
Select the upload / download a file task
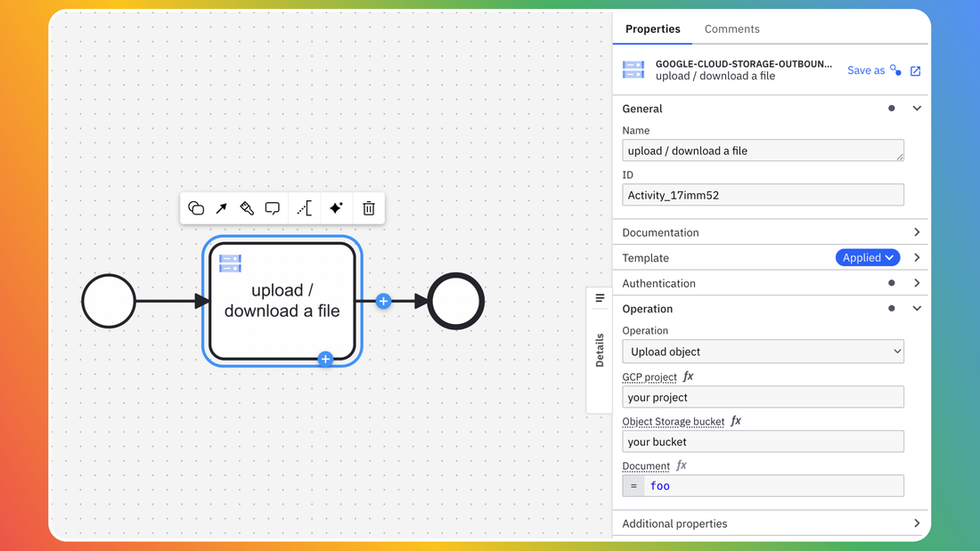282,301
